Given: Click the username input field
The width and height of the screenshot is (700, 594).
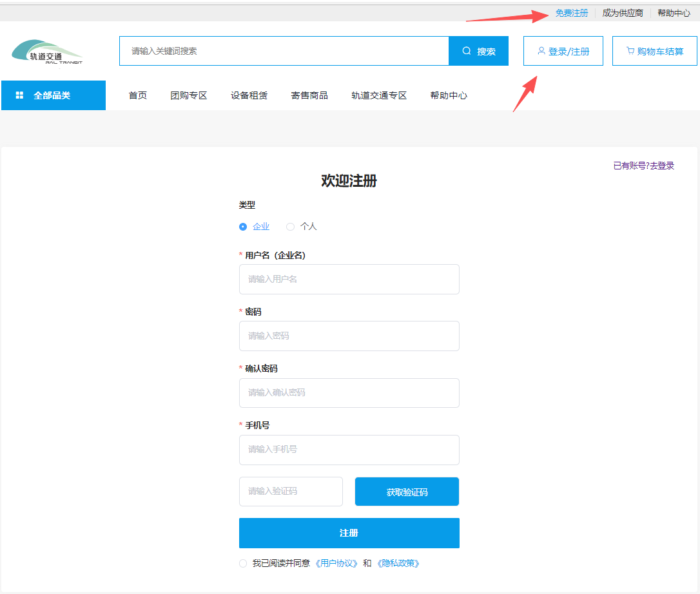Looking at the screenshot, I should coord(349,280).
